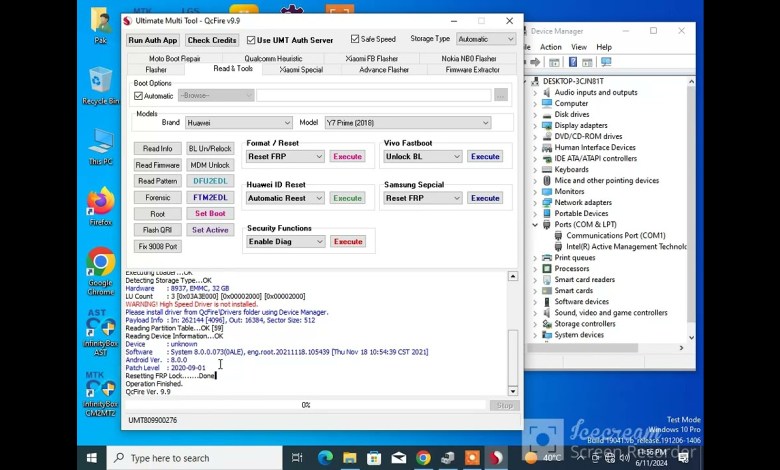Open the Mail app from the taskbar

(398, 458)
